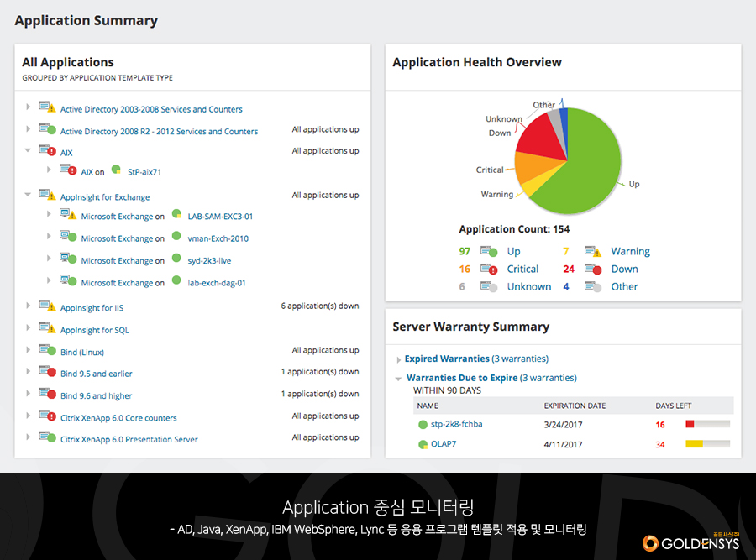The width and height of the screenshot is (756, 560).
Task: Click the application icon for Exchange on lab-exch-dag-01
Action: pyautogui.click(x=68, y=280)
